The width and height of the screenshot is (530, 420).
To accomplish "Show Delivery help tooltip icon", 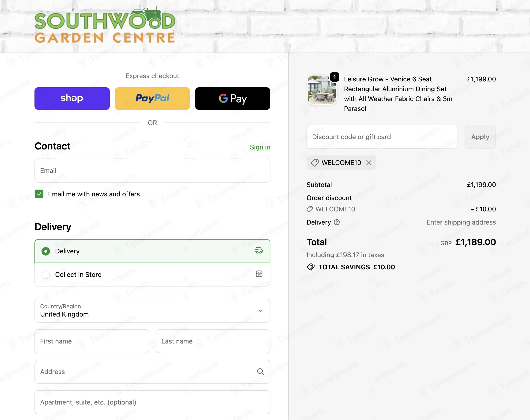I will [337, 222].
